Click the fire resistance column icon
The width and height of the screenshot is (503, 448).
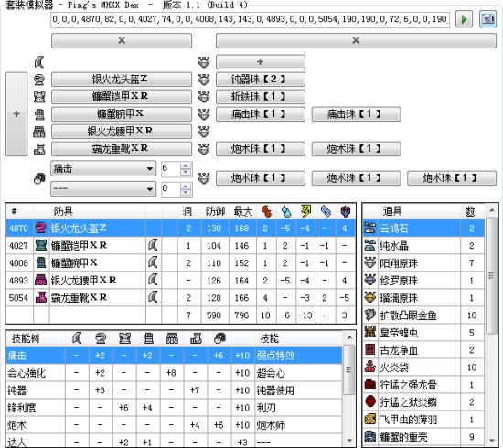[x=266, y=211]
